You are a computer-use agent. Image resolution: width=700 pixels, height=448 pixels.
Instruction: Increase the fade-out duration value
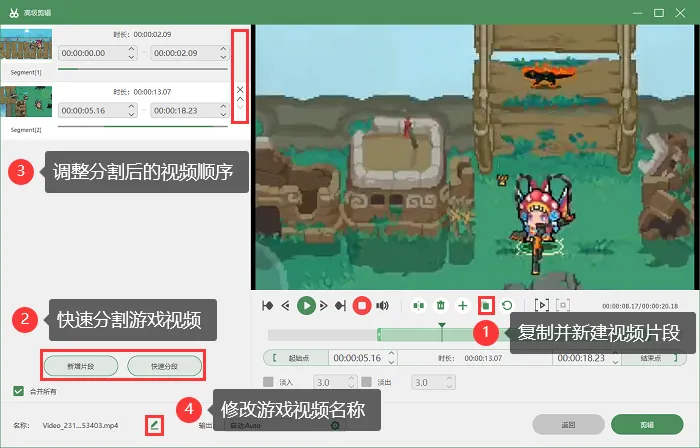(x=450, y=378)
